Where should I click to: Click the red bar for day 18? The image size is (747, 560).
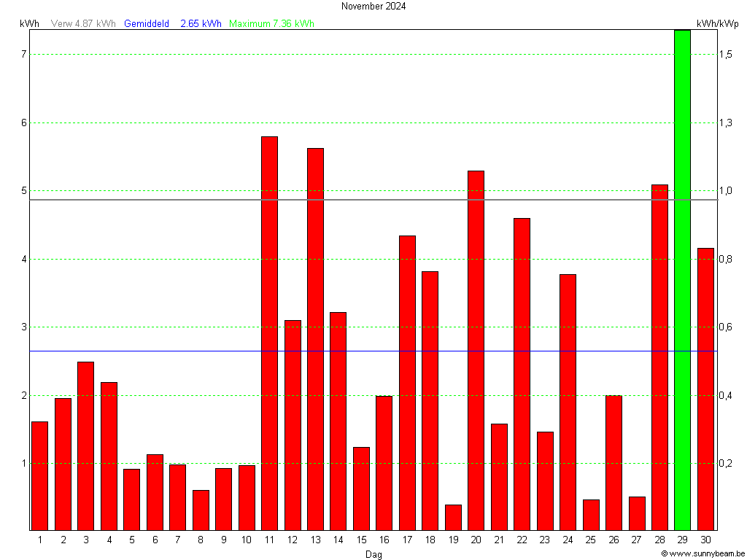pyautogui.click(x=430, y=401)
